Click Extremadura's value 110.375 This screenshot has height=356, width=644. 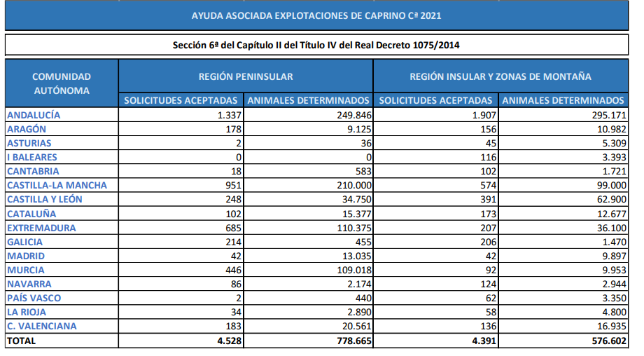coord(354,228)
